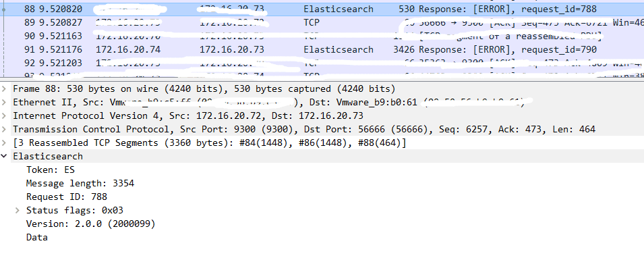The height and width of the screenshot is (258, 644).
Task: Select packet 91 with request_id=790
Action: point(322,50)
